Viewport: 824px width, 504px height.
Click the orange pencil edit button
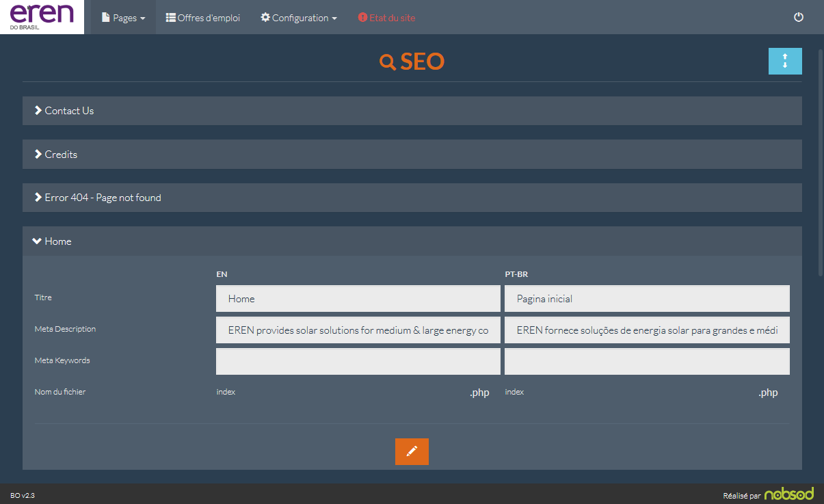412,451
